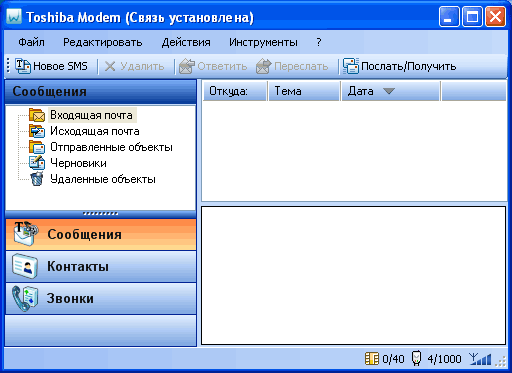The height and width of the screenshot is (373, 512).
Task: Select Отправленные объекты folder label
Action: point(111,147)
